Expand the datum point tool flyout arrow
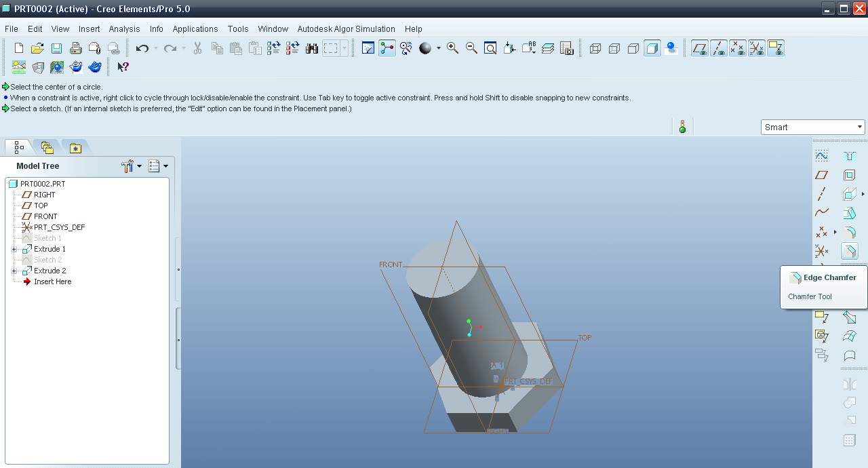The width and height of the screenshot is (868, 468). pyautogui.click(x=835, y=232)
